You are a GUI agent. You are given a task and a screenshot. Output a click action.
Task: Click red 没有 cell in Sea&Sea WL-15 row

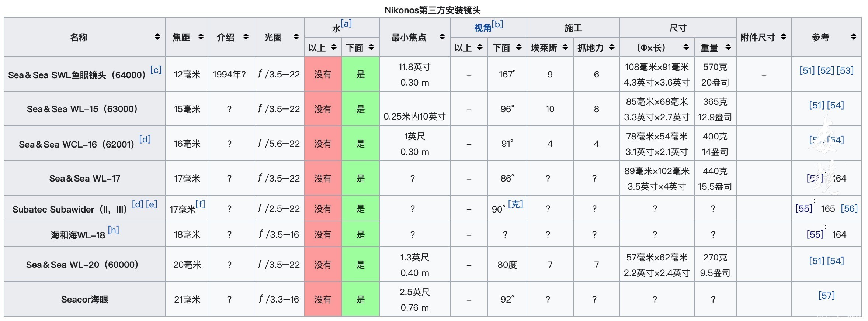323,109
